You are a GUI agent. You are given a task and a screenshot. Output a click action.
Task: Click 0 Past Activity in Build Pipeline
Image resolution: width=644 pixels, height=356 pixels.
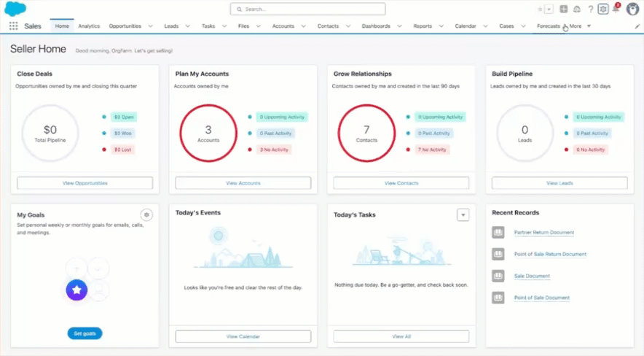click(592, 133)
